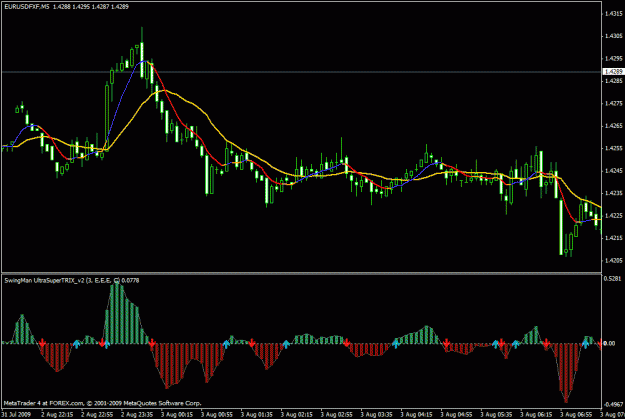The height and width of the screenshot is (419, 625).
Task: Click the 3 Aug 06:15 time label
Action: 536,415
